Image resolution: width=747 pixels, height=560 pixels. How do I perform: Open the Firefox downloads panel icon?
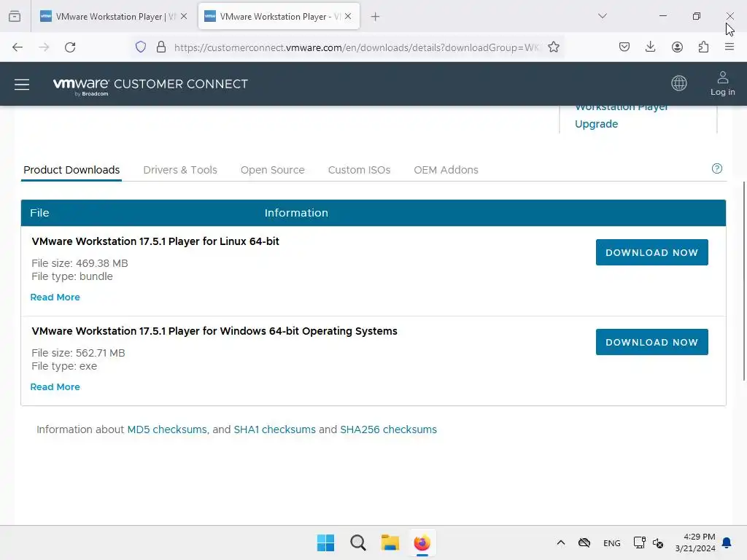650,47
